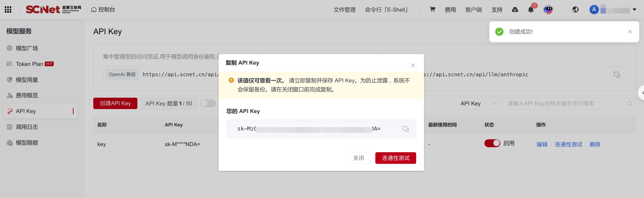Open the user account dropdown arrow
The width and height of the screenshot is (644, 198).
635,9
